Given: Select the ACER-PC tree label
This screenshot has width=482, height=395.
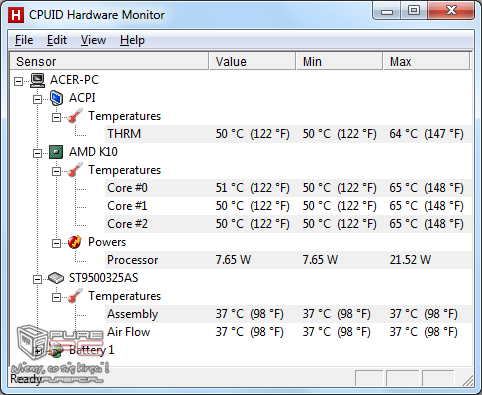Looking at the screenshot, I should point(74,80).
